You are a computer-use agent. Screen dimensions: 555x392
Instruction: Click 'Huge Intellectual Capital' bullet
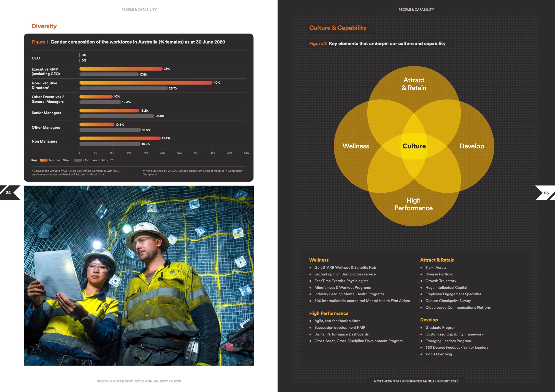[x=446, y=288]
